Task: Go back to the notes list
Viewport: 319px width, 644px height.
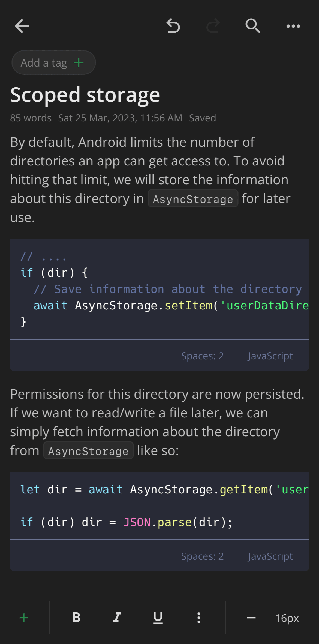Action: tap(22, 26)
